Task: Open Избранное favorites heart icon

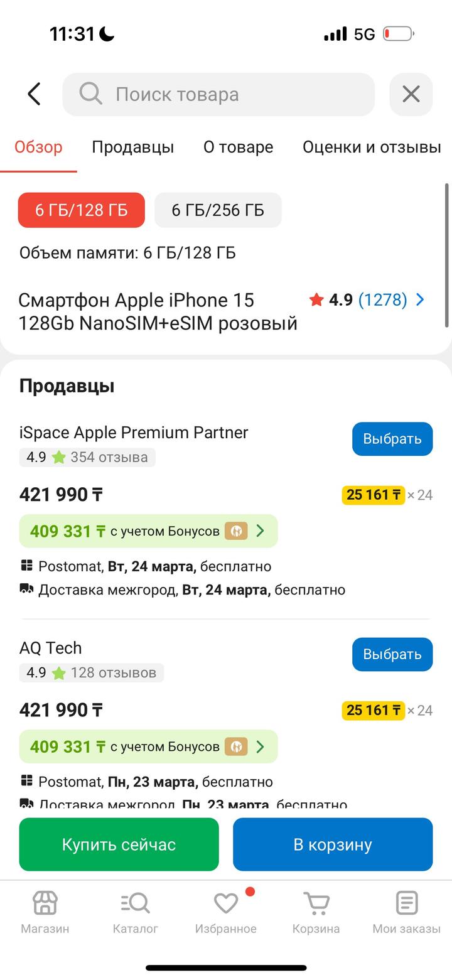Action: pyautogui.click(x=225, y=904)
